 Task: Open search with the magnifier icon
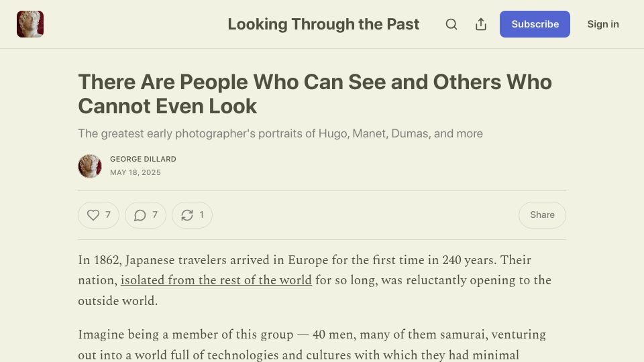pyautogui.click(x=451, y=24)
